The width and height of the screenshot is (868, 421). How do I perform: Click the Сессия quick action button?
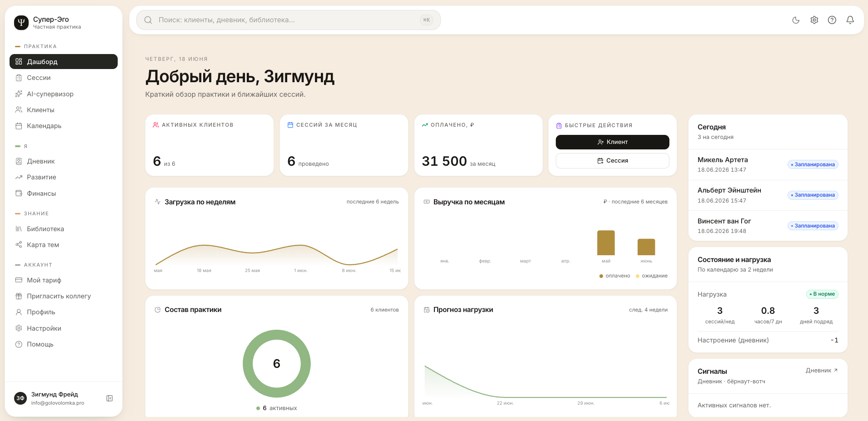pyautogui.click(x=612, y=161)
